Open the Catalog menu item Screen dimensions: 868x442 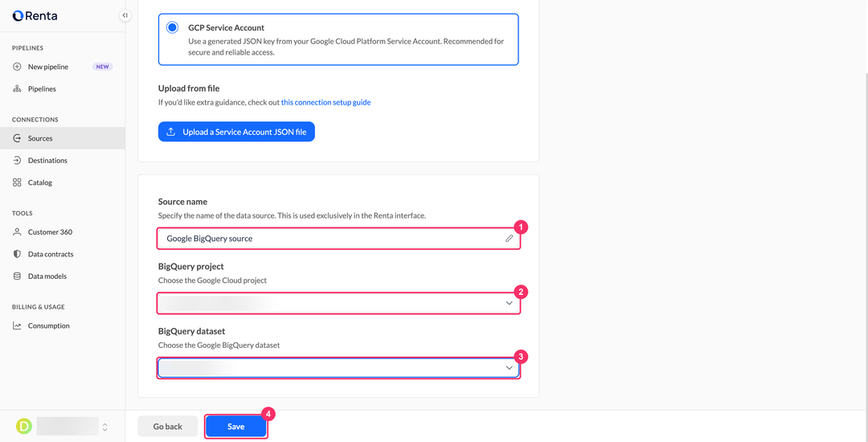63,182
